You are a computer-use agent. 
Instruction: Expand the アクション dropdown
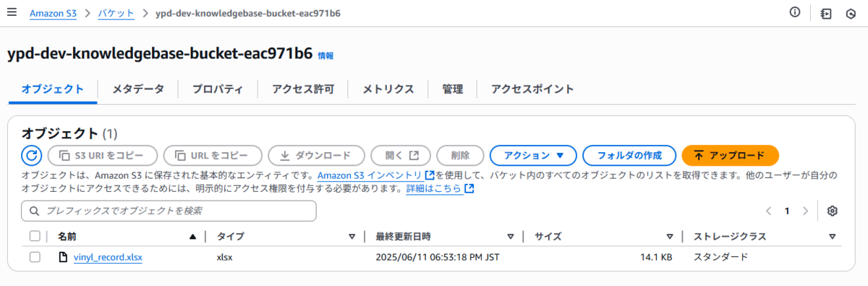(533, 155)
